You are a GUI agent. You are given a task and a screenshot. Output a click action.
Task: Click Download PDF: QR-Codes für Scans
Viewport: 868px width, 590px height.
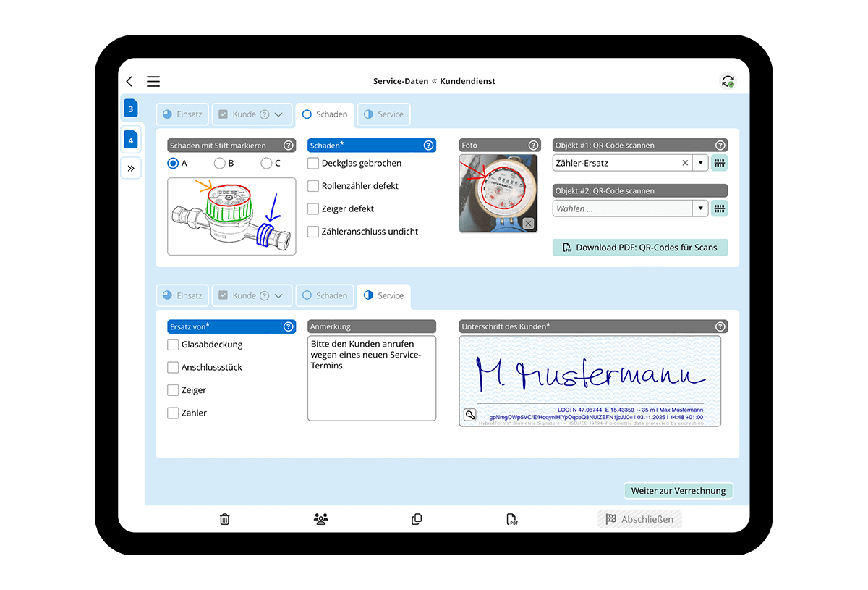639,247
